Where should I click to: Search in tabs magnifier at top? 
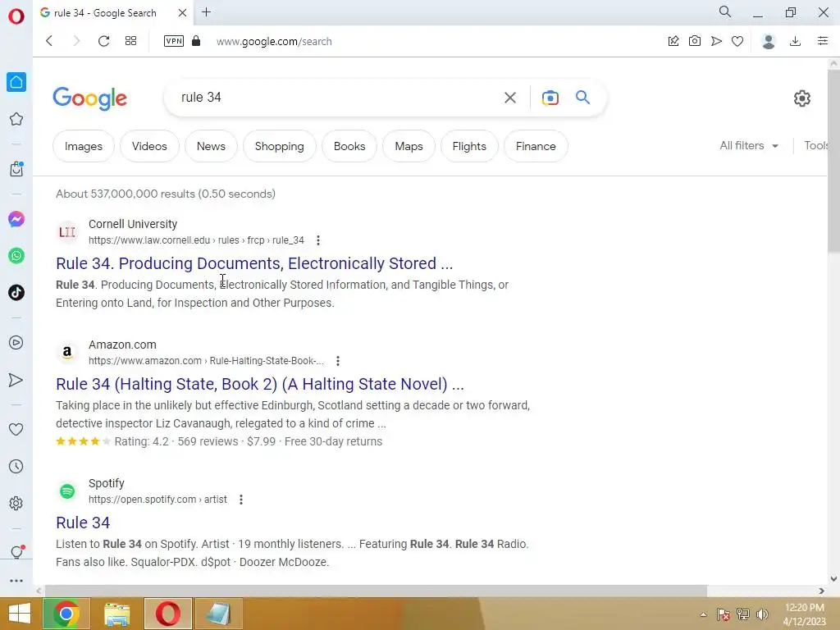click(x=725, y=11)
